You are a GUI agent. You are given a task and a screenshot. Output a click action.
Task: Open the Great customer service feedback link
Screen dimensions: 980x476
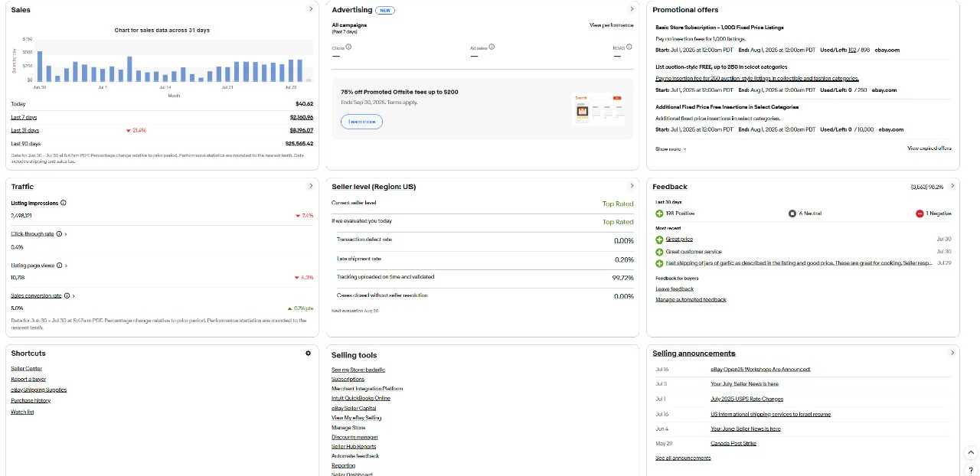tap(694, 252)
